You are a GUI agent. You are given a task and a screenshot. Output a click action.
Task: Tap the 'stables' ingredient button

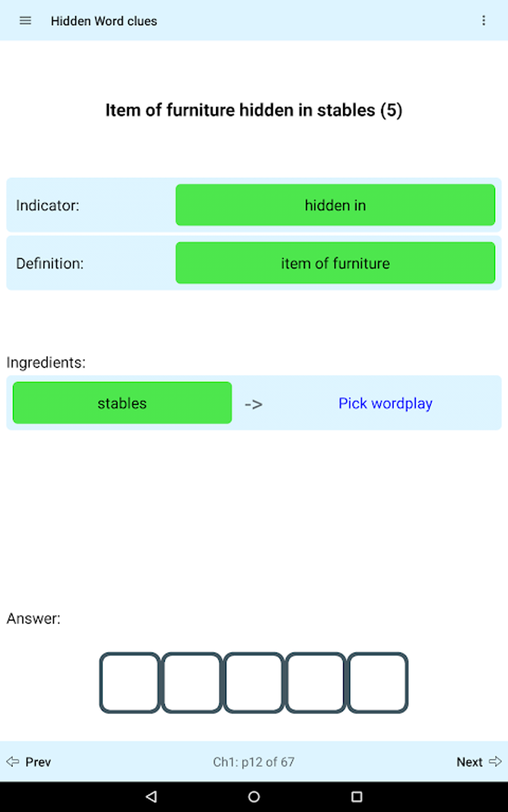click(x=122, y=403)
